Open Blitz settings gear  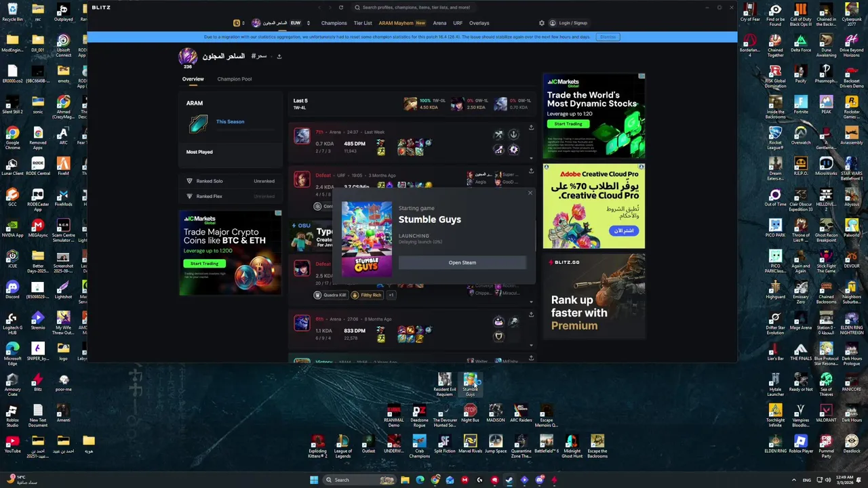click(x=541, y=23)
